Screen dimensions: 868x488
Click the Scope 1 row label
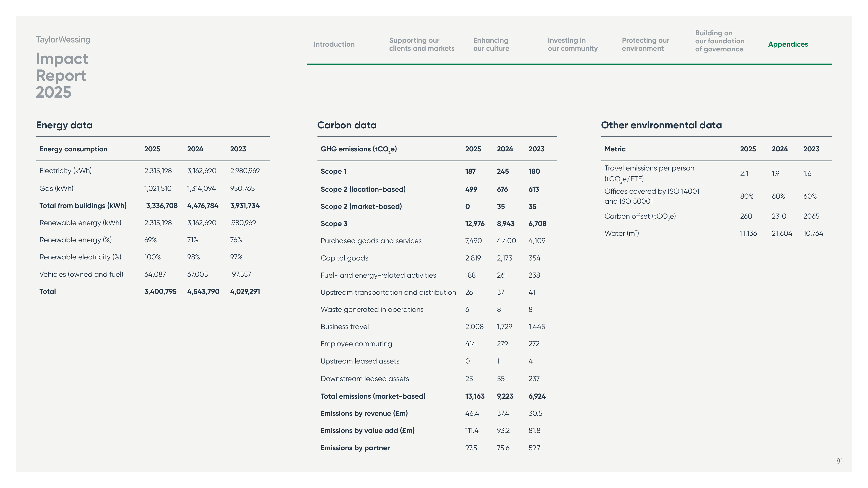coord(333,171)
